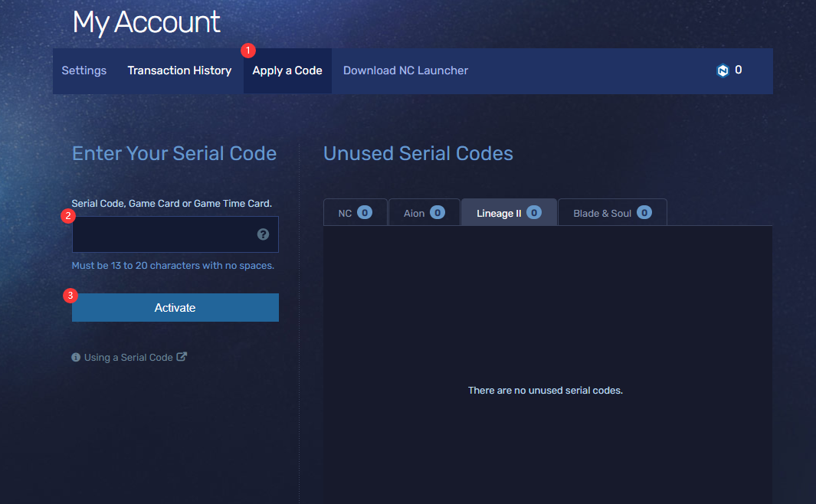
Task: Switch to the Aion codes tab
Action: pos(424,213)
